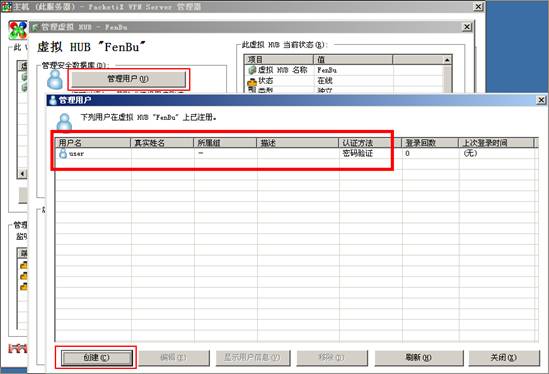Screen dimensions: 549x374
Task: Close the 管理虚拟 HUB - FenBu window
Action: click(x=467, y=27)
